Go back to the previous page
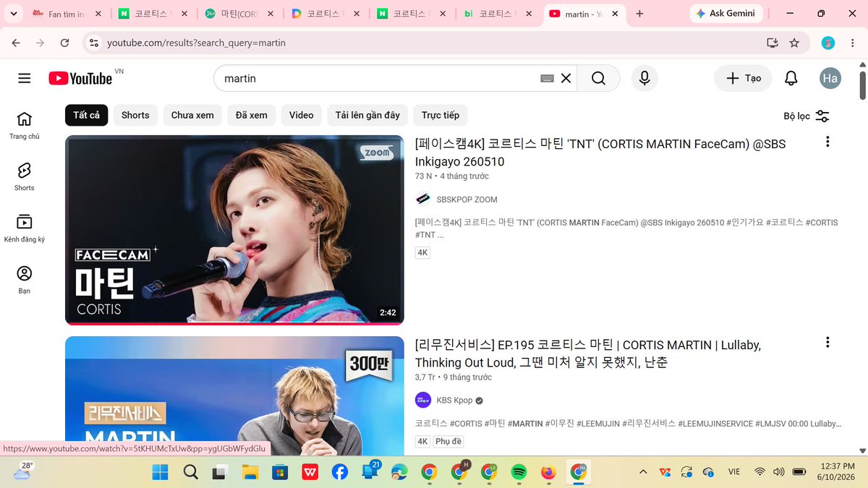 [x=17, y=43]
